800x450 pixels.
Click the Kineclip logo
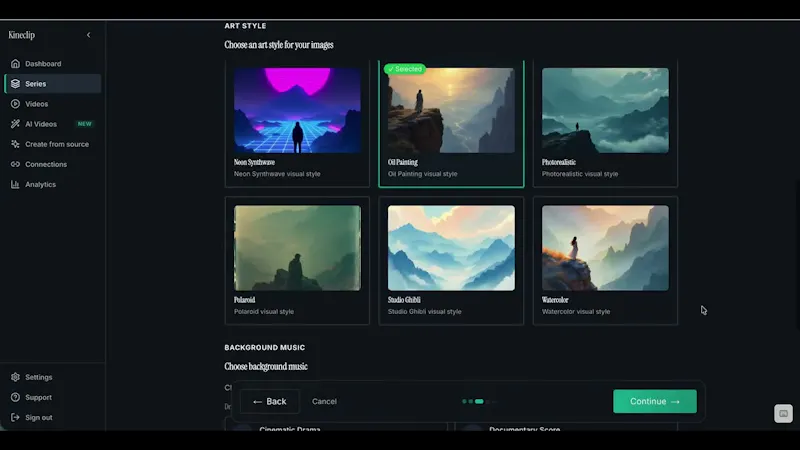(x=21, y=35)
